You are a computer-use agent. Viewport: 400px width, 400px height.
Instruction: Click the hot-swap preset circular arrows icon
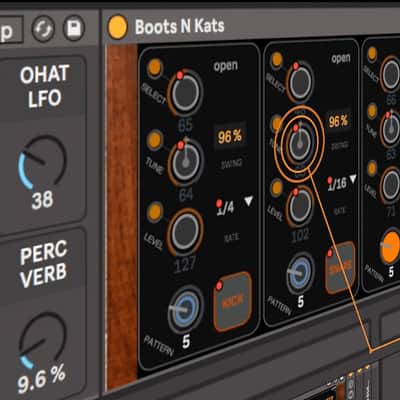coord(43,29)
